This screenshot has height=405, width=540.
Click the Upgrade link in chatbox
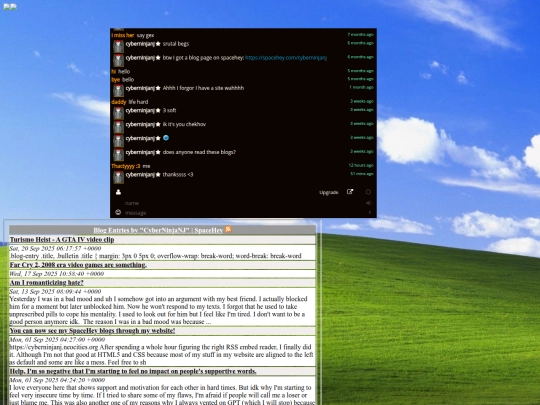[329, 193]
